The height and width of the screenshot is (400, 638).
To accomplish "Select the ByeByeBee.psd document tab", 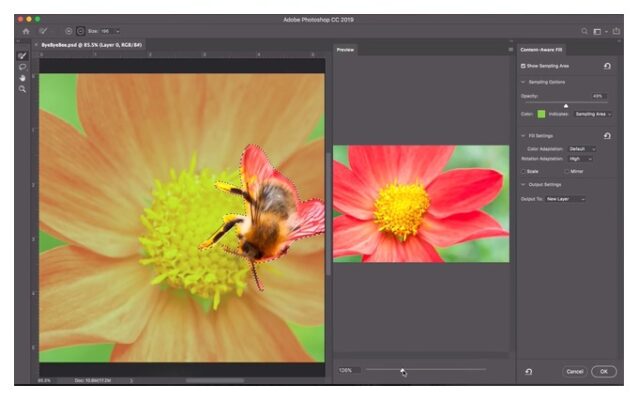I will click(92, 45).
